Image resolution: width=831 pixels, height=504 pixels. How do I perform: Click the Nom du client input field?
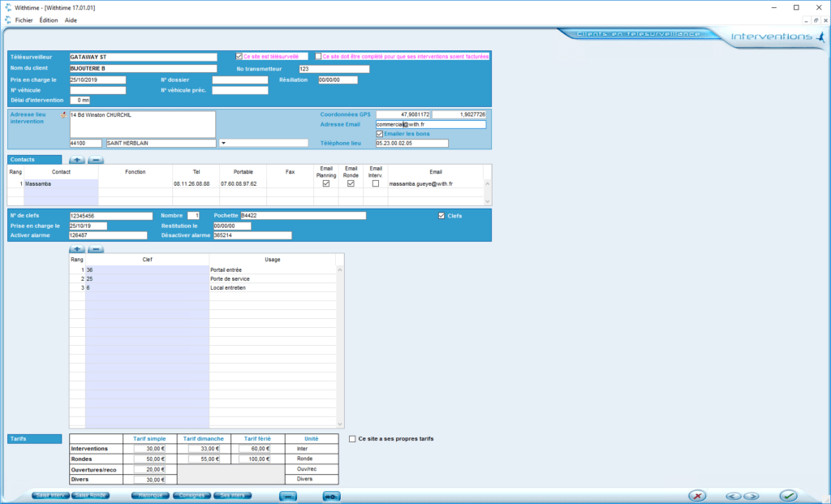143,69
